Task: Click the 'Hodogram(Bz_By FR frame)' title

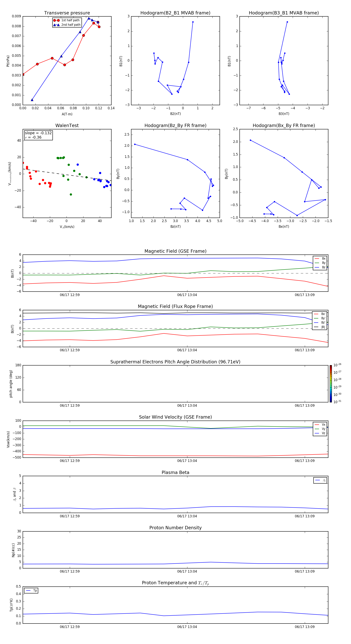Action: tap(175, 125)
